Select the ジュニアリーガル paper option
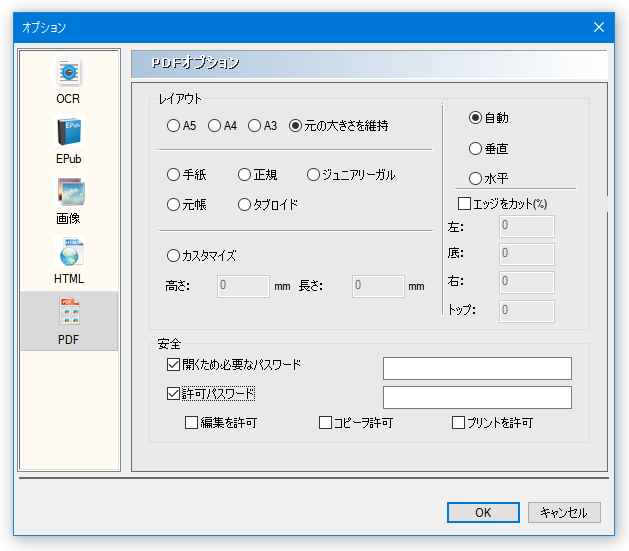Viewport: 629px width, 551px height. 313,174
